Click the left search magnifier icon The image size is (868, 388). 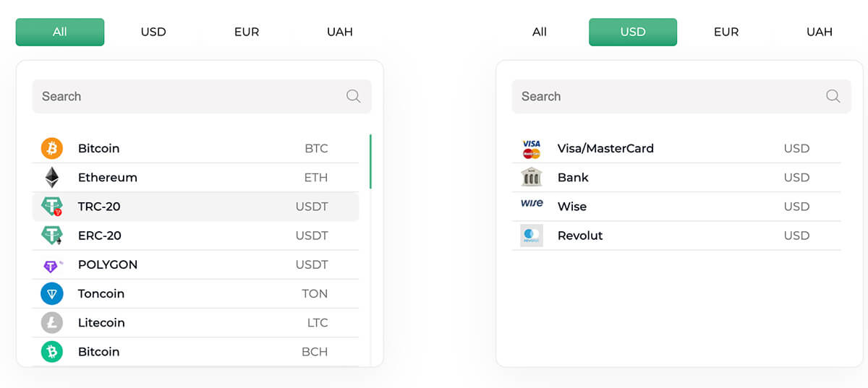click(353, 96)
